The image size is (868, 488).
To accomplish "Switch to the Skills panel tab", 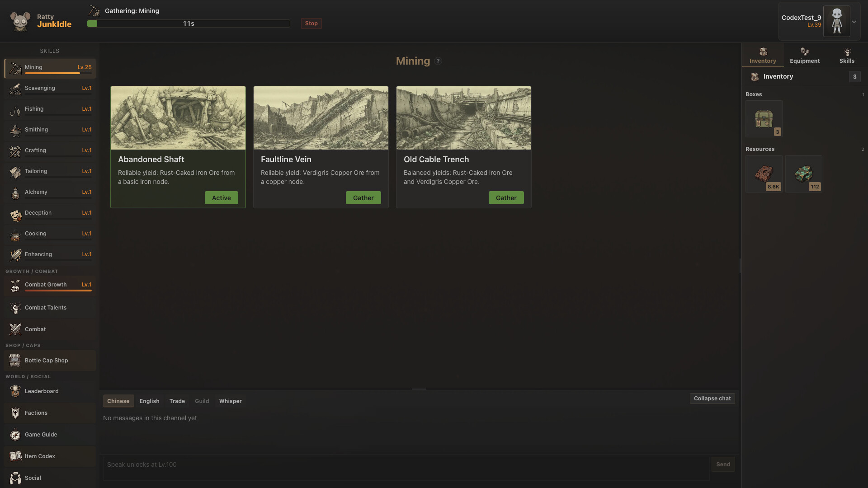I will click(x=847, y=56).
